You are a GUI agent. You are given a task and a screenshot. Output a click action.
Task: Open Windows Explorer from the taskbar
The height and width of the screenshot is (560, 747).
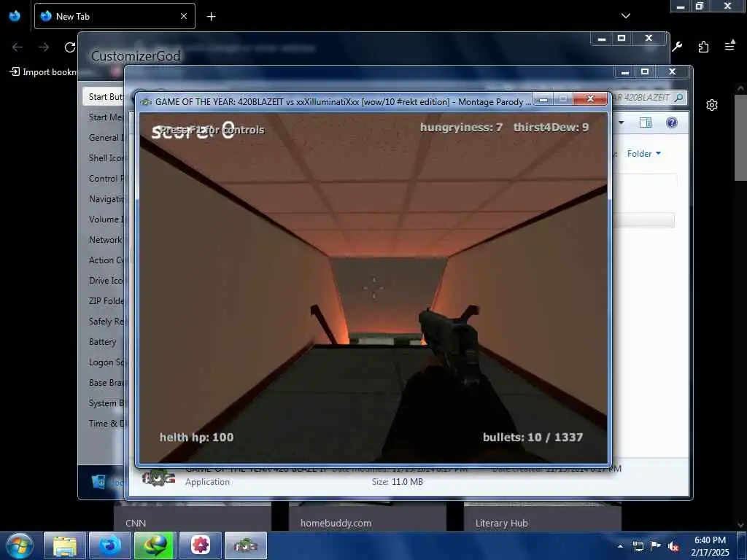click(65, 545)
